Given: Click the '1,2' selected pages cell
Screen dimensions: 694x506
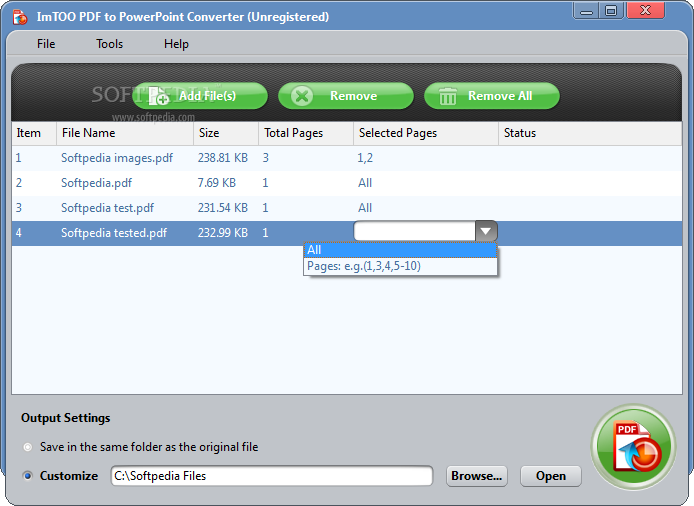Looking at the screenshot, I should (x=365, y=158).
